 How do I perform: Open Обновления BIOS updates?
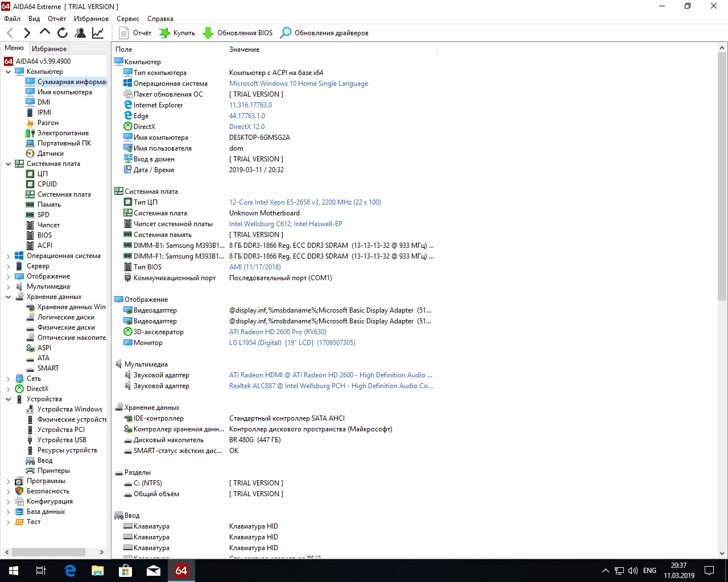coord(237,33)
